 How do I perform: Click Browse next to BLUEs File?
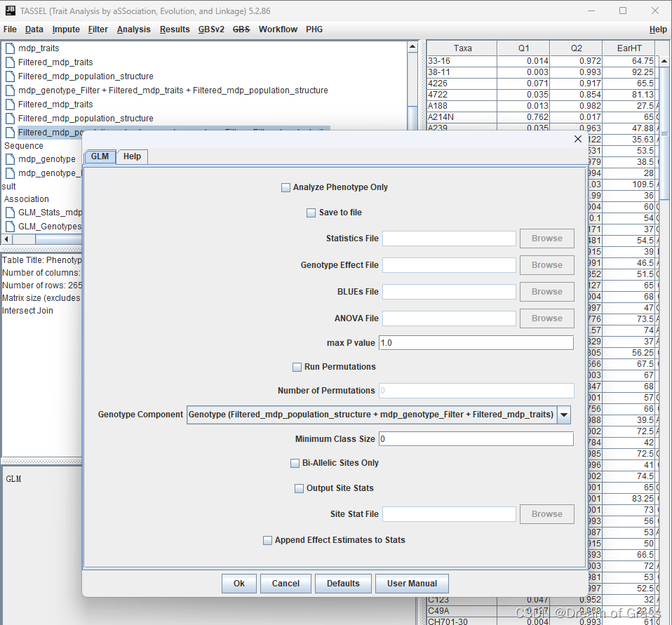point(547,292)
